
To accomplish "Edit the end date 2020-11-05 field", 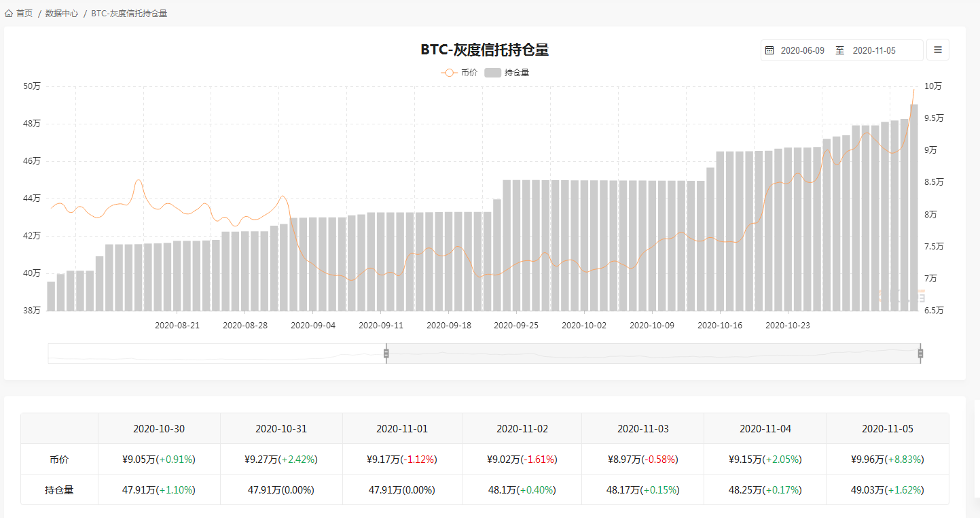I will 874,50.
